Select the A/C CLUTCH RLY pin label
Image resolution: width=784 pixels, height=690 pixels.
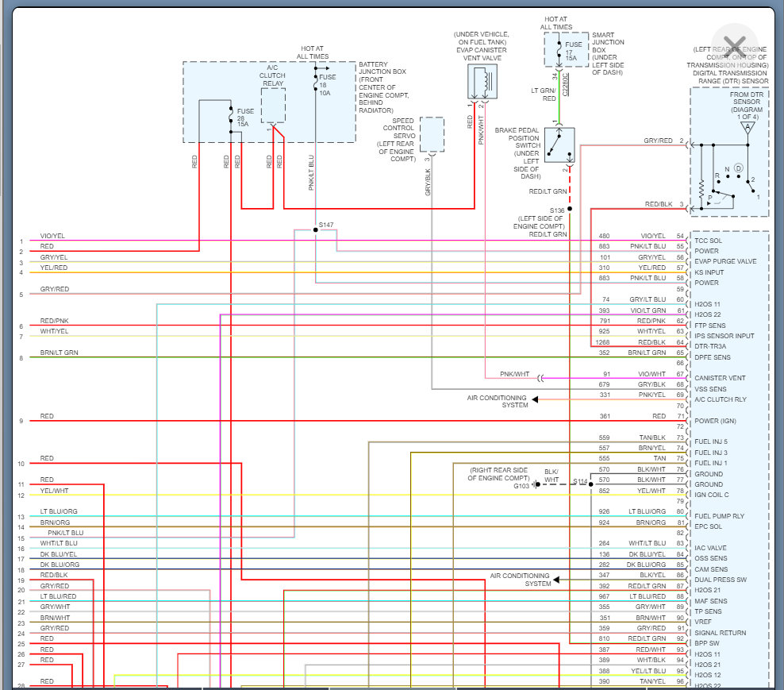coord(721,400)
